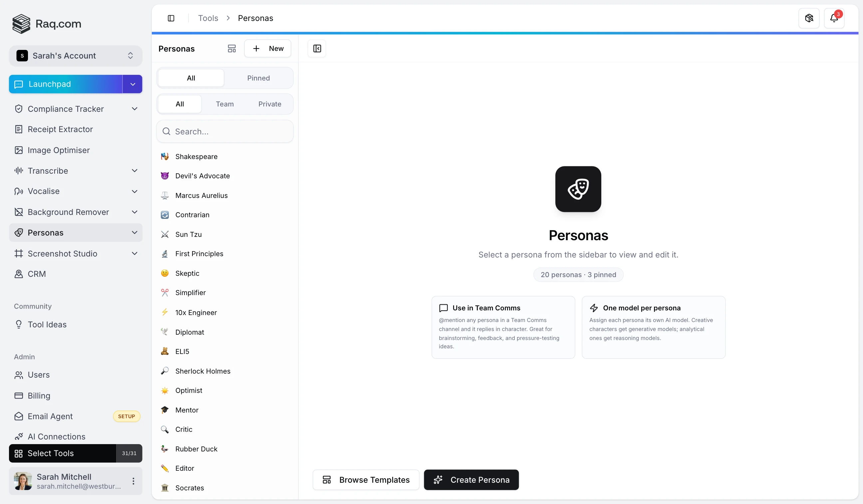Open the Image Optimiser tool
Viewport: 863px width, 504px height.
tap(59, 150)
